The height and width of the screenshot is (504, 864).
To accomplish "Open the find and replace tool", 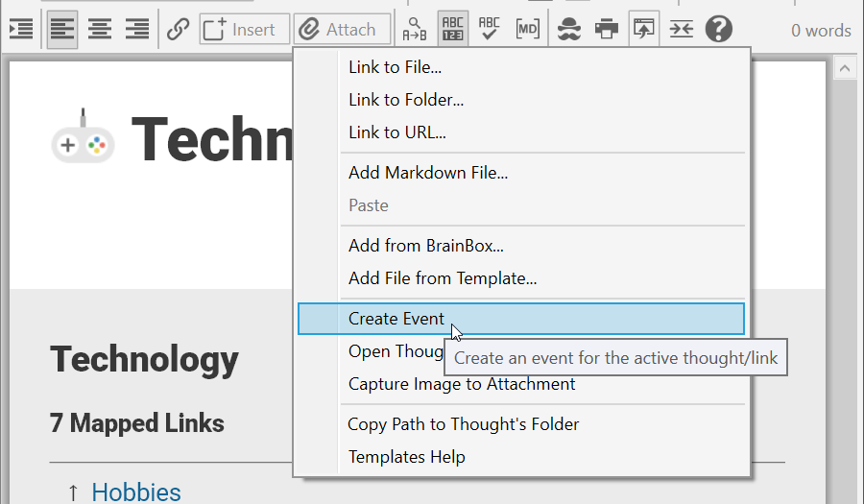I will [415, 30].
